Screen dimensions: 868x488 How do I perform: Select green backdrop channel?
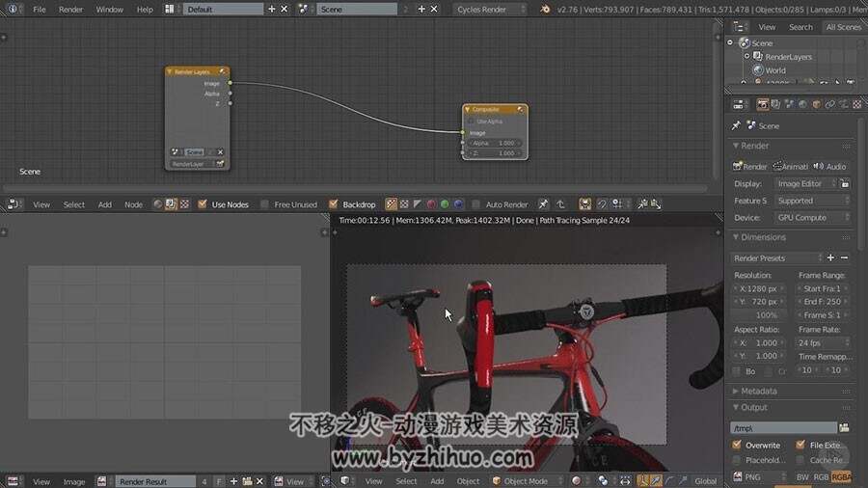coord(445,204)
